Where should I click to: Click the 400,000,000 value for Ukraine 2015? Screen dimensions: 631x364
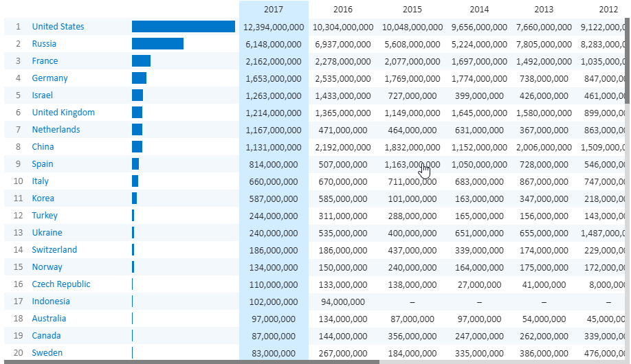(x=412, y=234)
